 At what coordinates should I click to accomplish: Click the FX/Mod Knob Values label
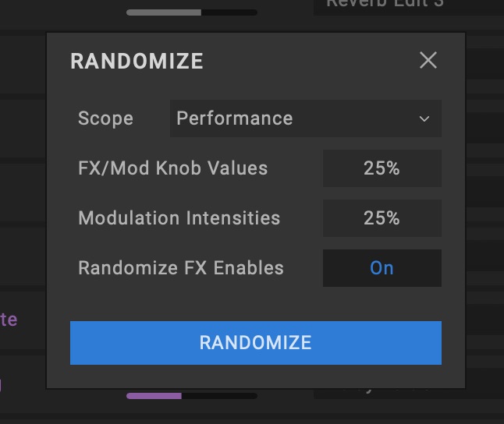[172, 168]
